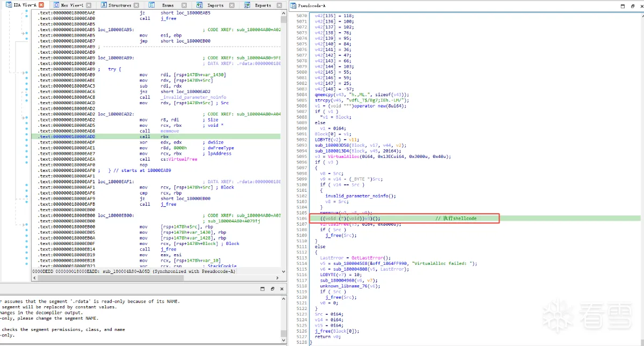Click the Structures tab icon

[103, 5]
